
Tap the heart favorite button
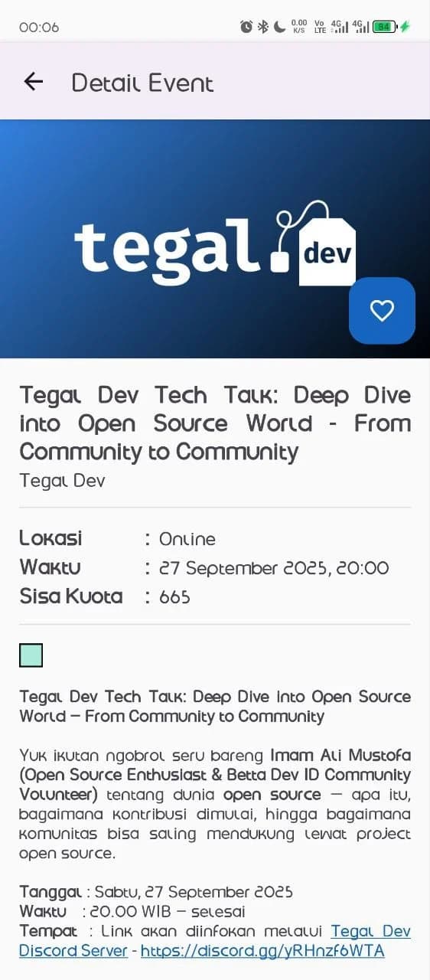click(x=382, y=310)
